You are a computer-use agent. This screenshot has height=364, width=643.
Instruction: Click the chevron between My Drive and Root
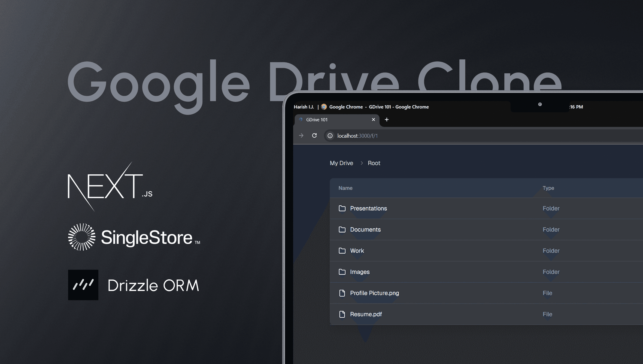tap(362, 163)
